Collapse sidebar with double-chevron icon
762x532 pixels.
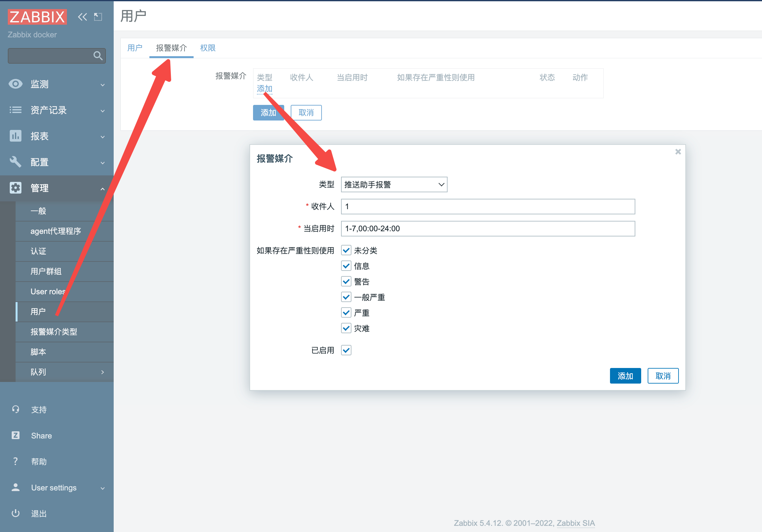click(82, 17)
